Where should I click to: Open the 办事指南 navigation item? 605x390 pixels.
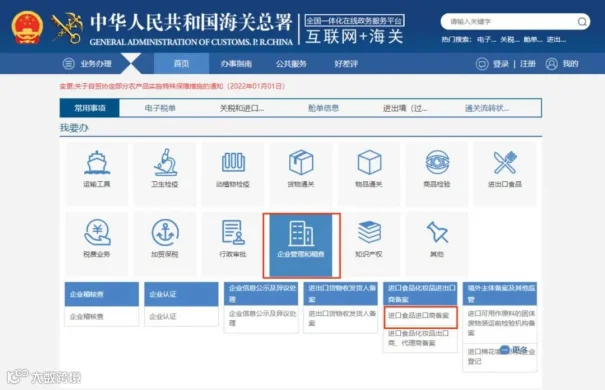click(237, 64)
